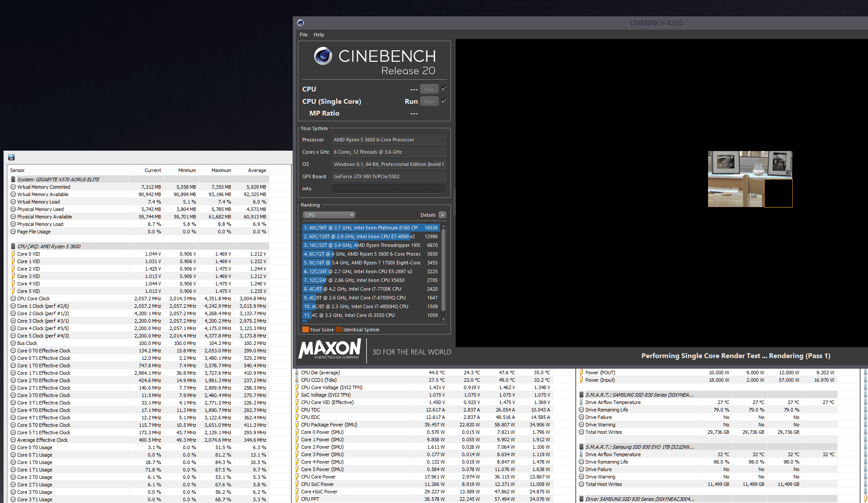The width and height of the screenshot is (868, 503).
Task: Select ranking entry AMD Ryzen 5 3600 6-Core
Action: pos(371,254)
